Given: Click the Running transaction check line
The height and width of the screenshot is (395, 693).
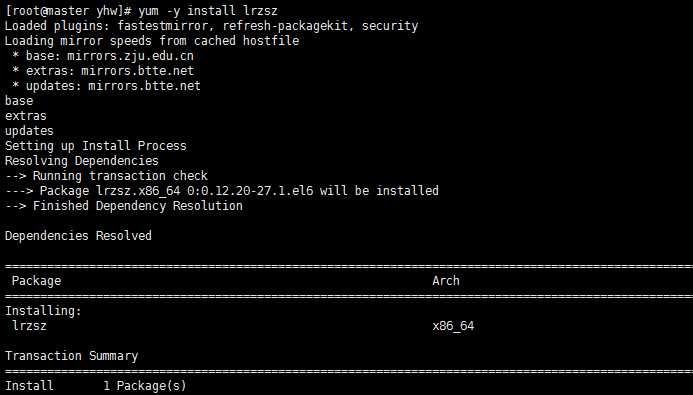Looking at the screenshot, I should pyautogui.click(x=106, y=176).
